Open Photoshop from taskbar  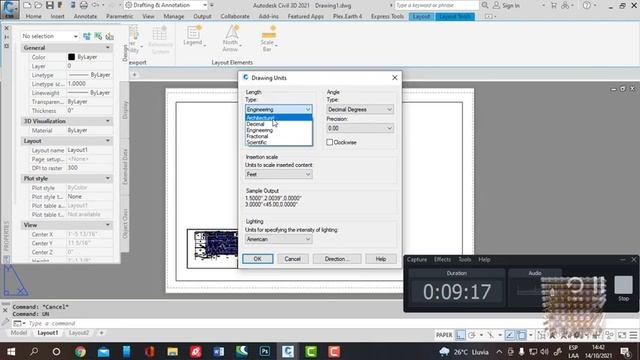point(264,351)
